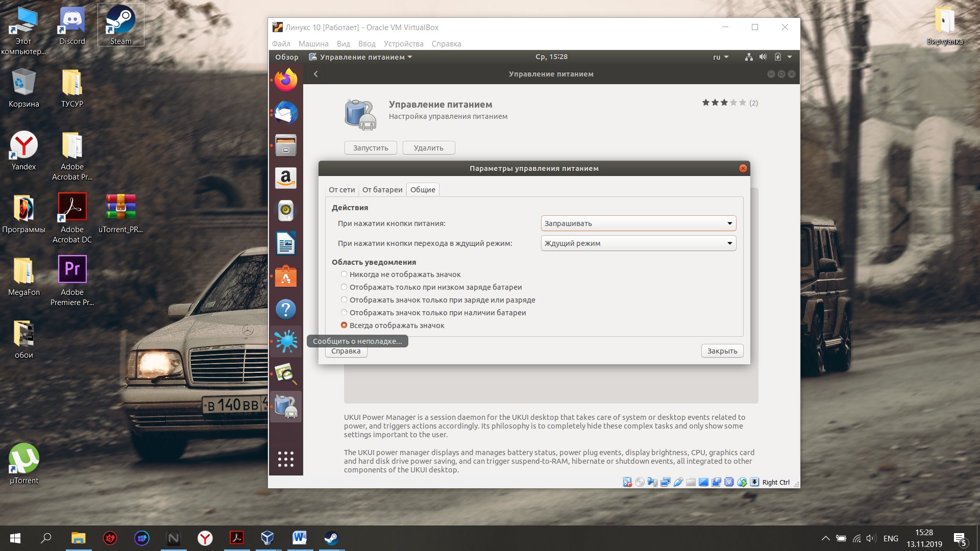Screen dimensions: 980x551
Task: Click VirtualBox hard disk activity indicator
Action: point(627,482)
